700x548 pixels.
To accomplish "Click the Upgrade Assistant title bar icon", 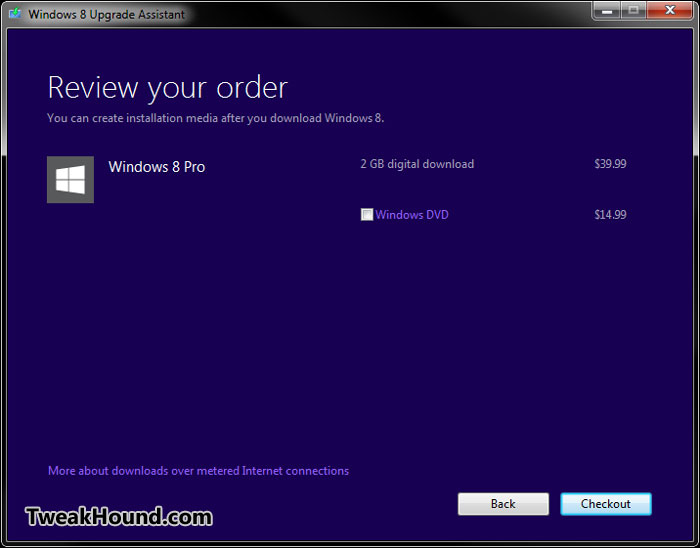I will (x=15, y=13).
